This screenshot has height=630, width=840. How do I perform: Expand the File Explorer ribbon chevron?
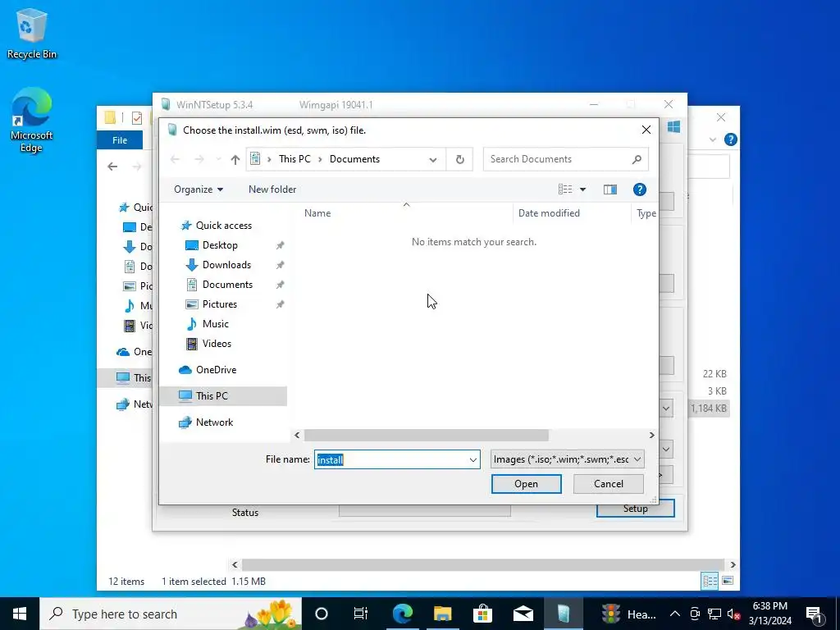712,139
